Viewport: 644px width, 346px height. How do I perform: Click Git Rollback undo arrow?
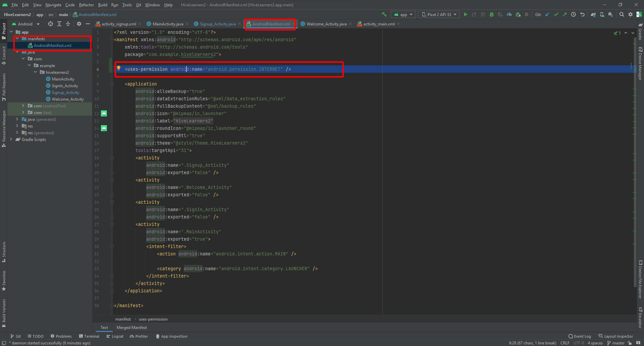pos(583,15)
